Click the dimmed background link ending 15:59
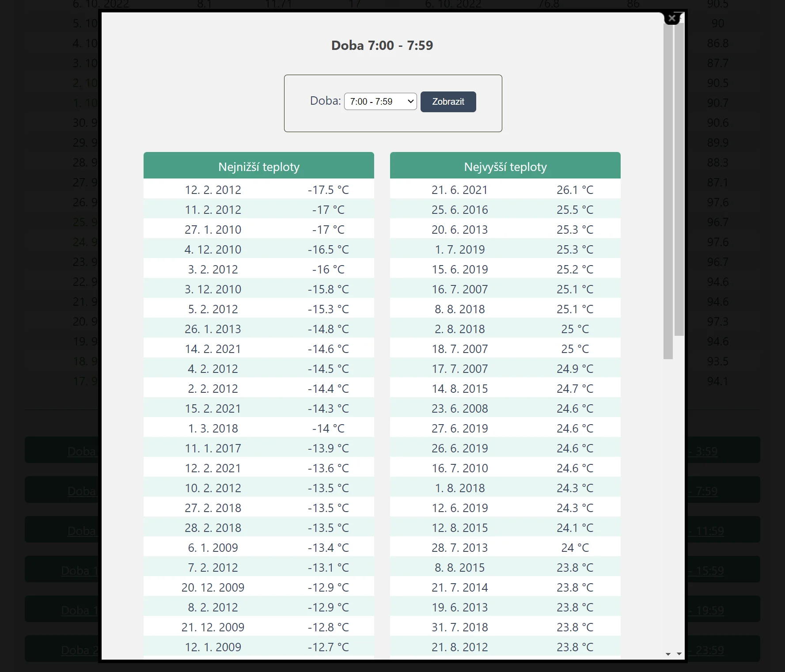This screenshot has width=785, height=672. [x=709, y=571]
